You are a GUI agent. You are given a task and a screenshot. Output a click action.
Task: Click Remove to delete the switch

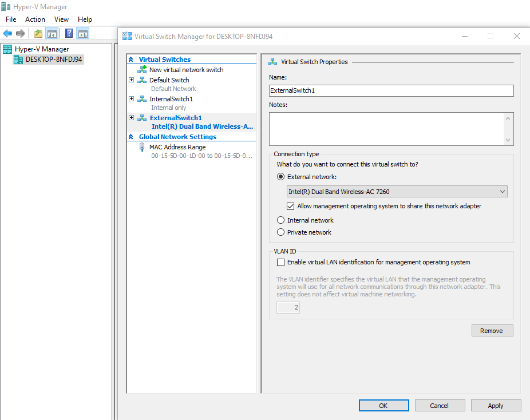click(492, 331)
